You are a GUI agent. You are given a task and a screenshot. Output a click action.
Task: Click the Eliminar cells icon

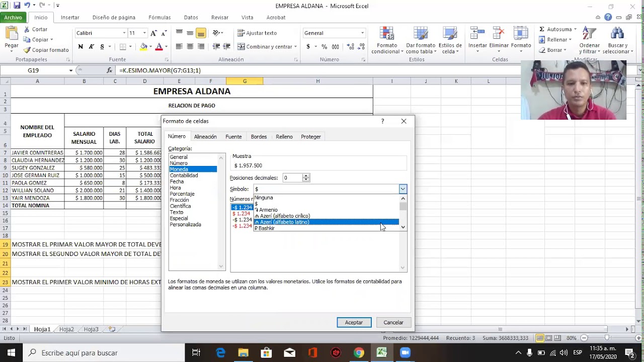(x=499, y=34)
